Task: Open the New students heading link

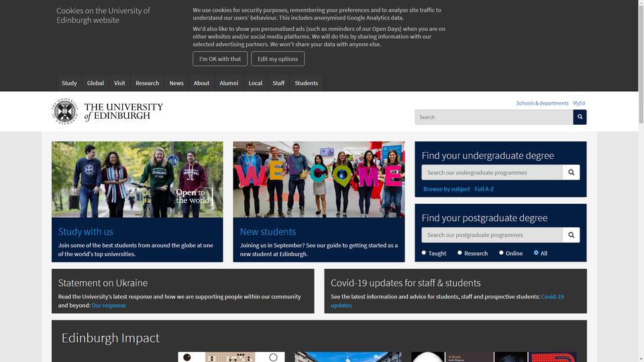Action: (x=268, y=231)
